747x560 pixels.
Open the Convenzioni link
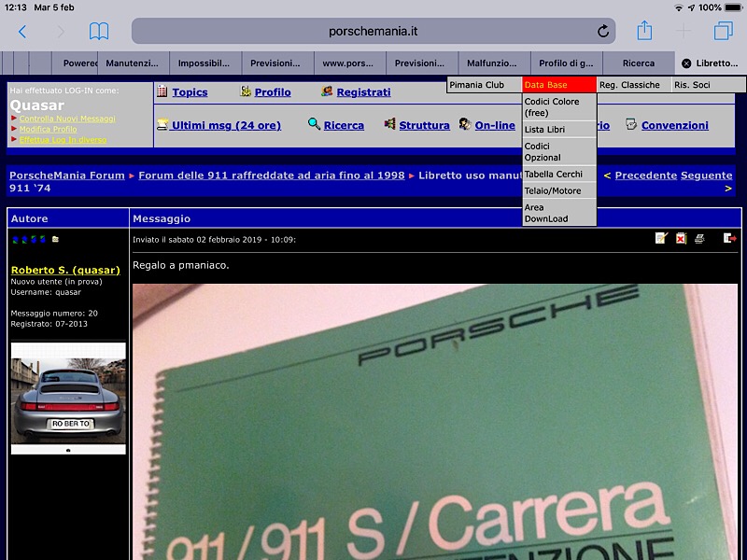point(674,125)
